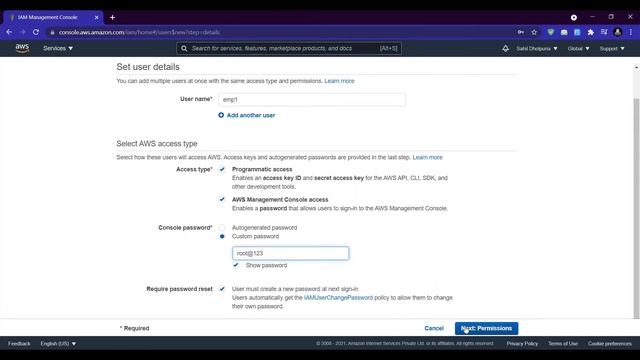
Task: Click the browser address bar URL
Action: [139, 32]
